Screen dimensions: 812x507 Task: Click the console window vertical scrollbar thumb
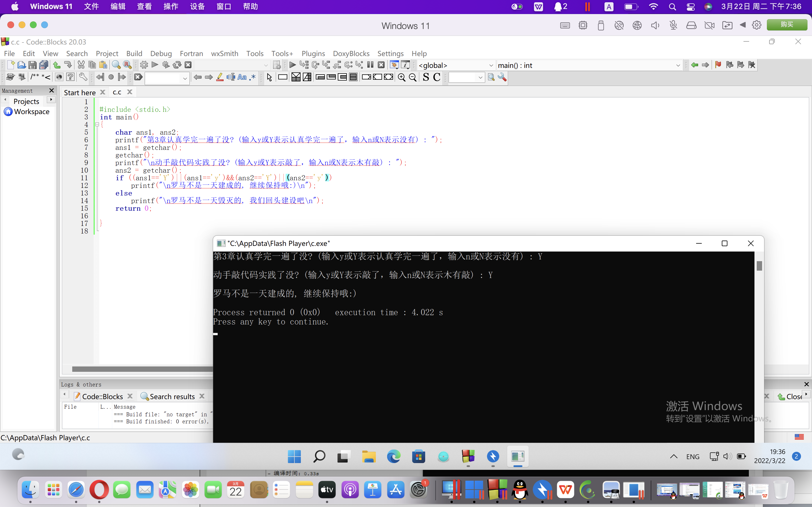tap(759, 266)
